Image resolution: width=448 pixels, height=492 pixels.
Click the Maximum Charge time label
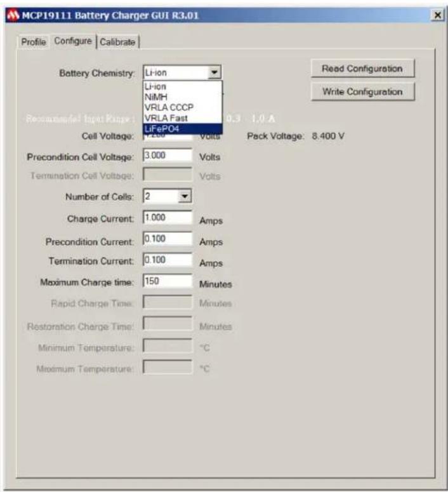click(x=87, y=283)
